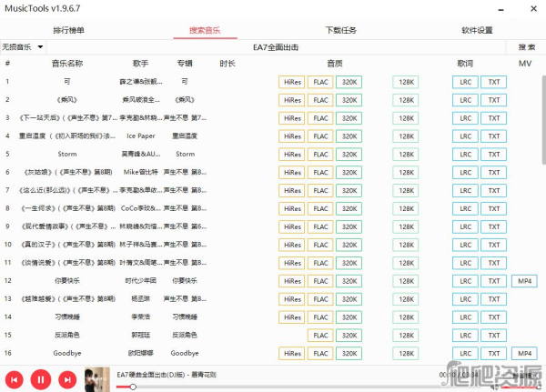Open the 下载任务 tab
Image resolution: width=546 pixels, height=392 pixels.
[340, 30]
